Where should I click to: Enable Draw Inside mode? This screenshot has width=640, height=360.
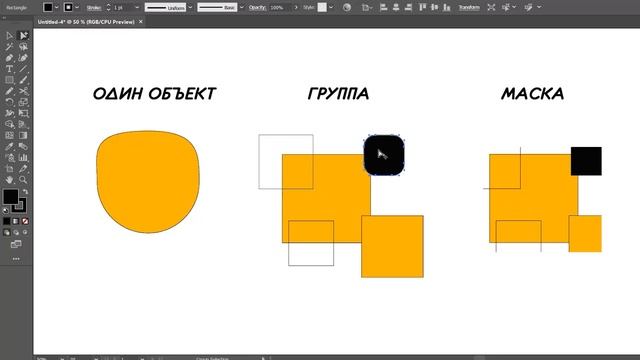[25, 232]
